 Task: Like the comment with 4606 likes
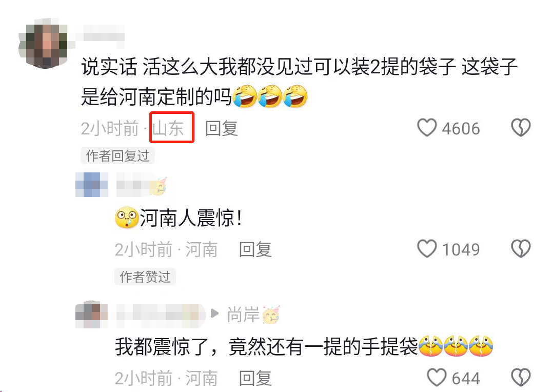point(427,128)
